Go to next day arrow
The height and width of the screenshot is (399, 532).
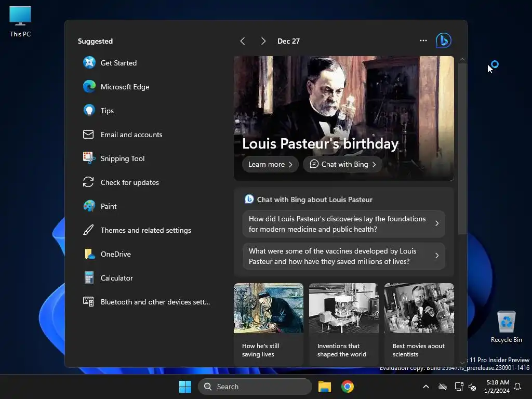pyautogui.click(x=263, y=41)
